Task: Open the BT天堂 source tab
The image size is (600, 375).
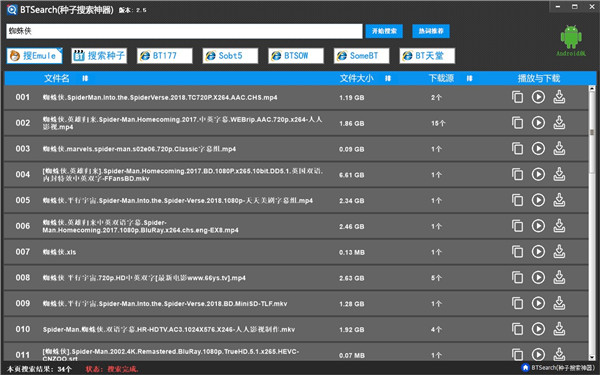Action: (427, 55)
